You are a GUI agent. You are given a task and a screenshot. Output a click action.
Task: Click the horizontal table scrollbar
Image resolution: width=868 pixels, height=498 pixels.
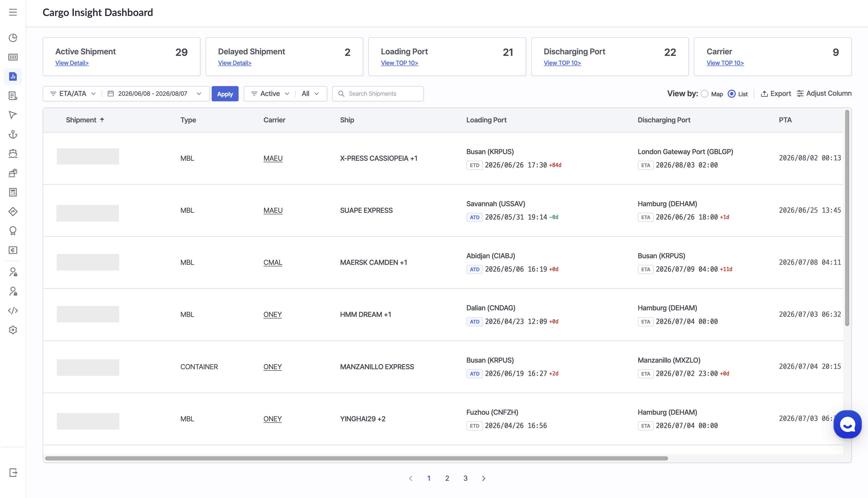(356, 458)
